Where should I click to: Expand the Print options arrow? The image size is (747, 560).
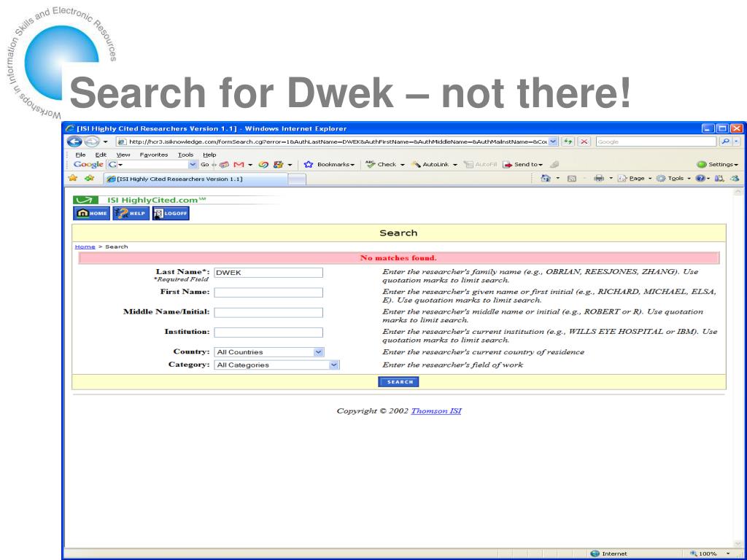[611, 179]
